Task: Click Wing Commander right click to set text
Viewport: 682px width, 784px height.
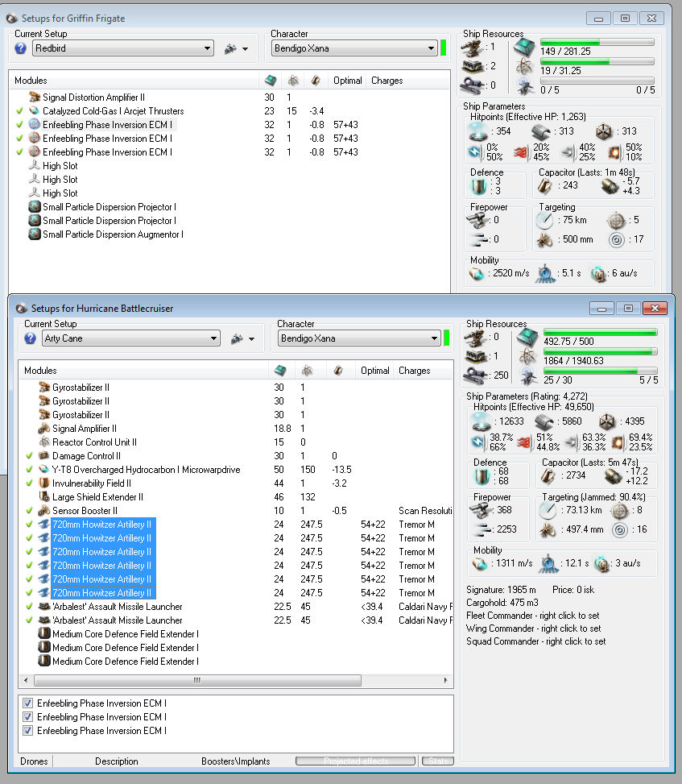Action: tap(533, 628)
